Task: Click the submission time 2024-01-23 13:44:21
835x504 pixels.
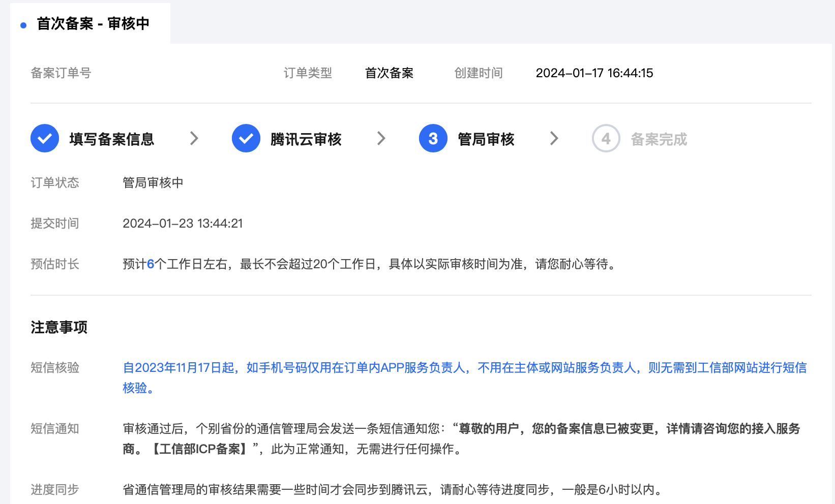Action: tap(183, 224)
